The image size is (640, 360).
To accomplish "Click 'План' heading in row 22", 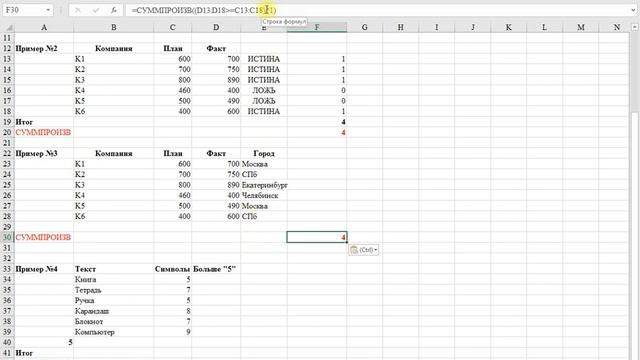I will click(x=173, y=153).
